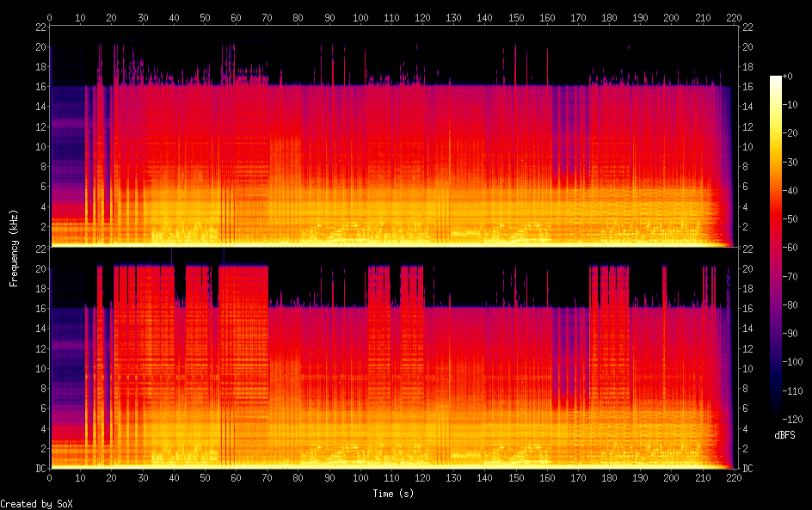
Task: Click the 150 tick on top time axis
Action: click(x=516, y=17)
